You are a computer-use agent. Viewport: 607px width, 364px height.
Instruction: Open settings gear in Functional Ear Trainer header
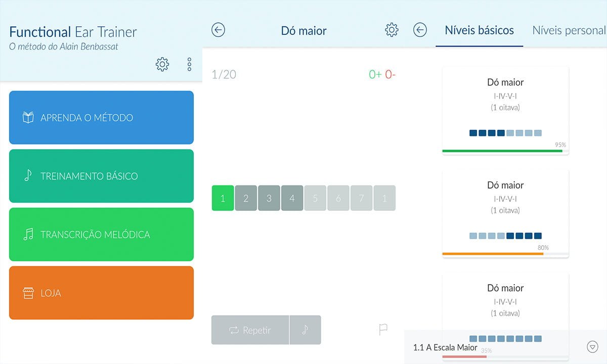click(x=162, y=64)
